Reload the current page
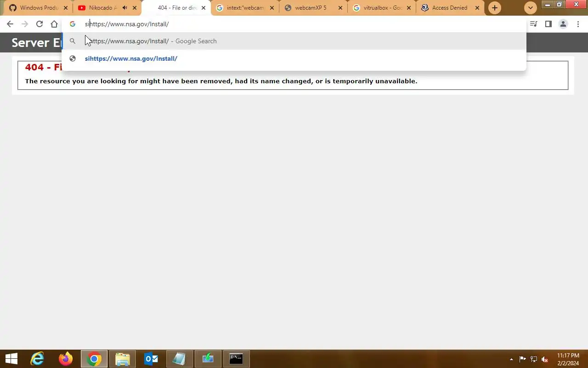This screenshot has height=368, width=588. click(40, 24)
